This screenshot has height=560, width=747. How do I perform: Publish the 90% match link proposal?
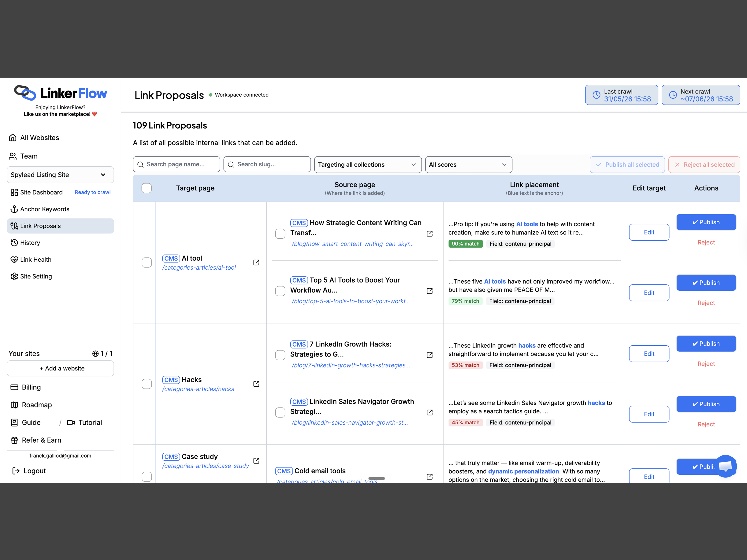[706, 222]
